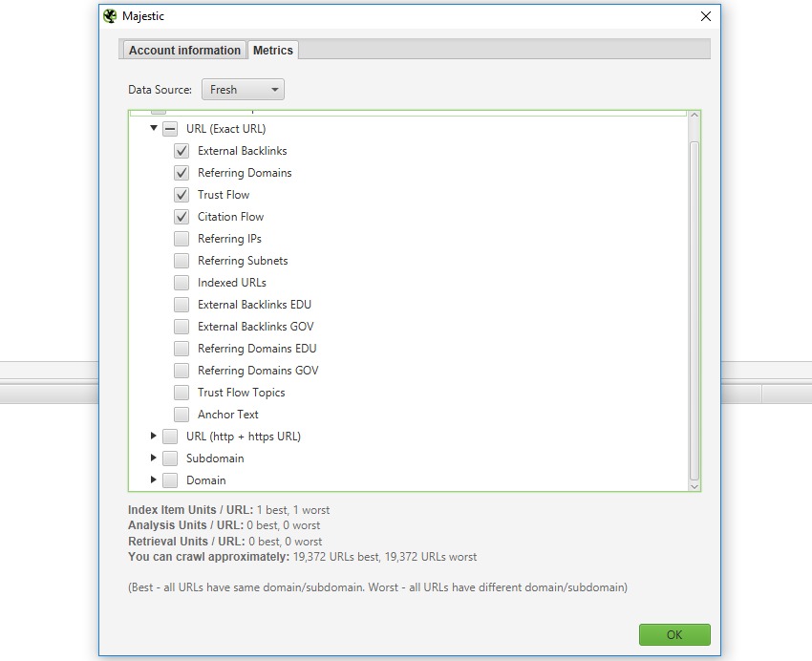Viewport: 812px width, 661px height.
Task: Click the URL (Exact URL) row label
Action: [225, 129]
